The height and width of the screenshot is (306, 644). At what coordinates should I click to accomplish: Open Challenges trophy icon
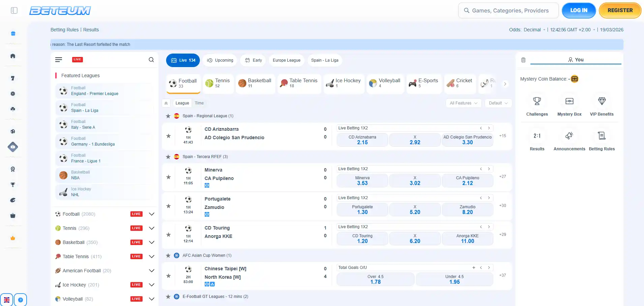(537, 101)
